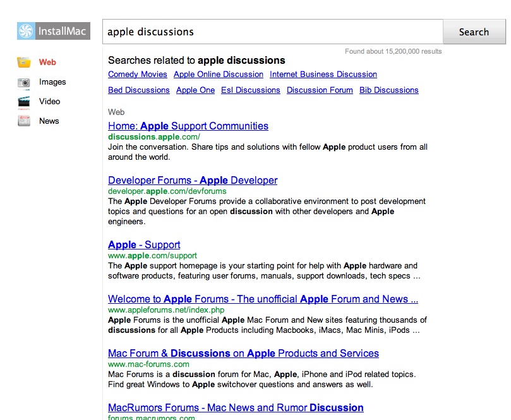Select the Internet Business Discussion link
The image size is (511, 420).
click(323, 75)
